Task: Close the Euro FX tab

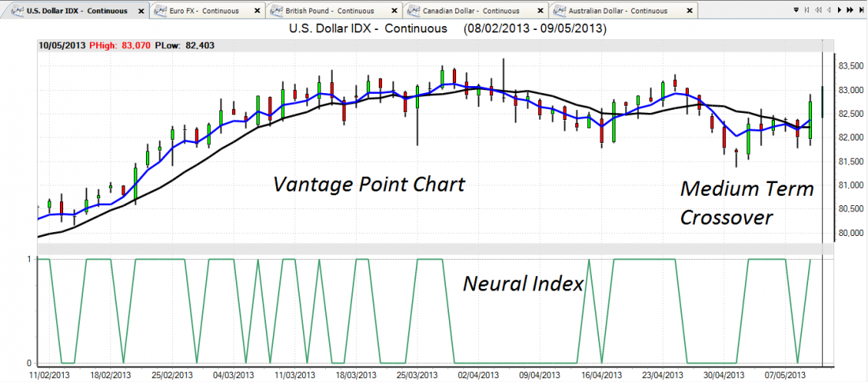Action: pos(256,11)
